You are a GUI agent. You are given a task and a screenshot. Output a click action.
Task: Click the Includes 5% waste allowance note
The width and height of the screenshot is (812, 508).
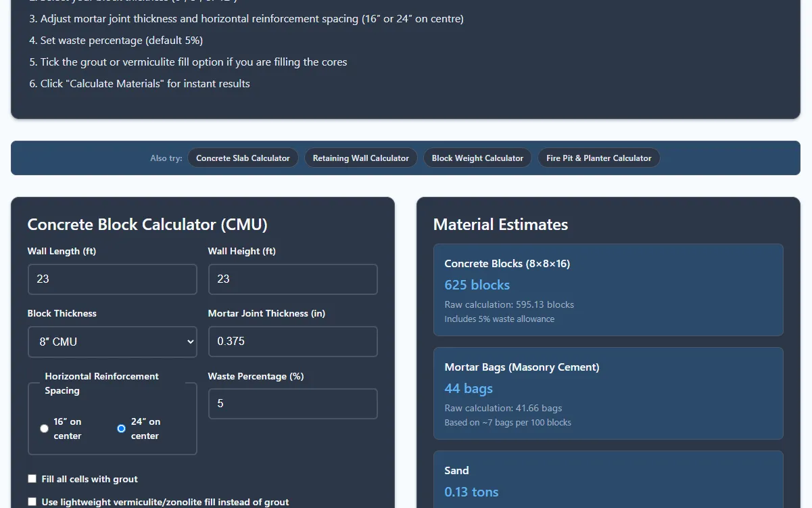pos(499,319)
